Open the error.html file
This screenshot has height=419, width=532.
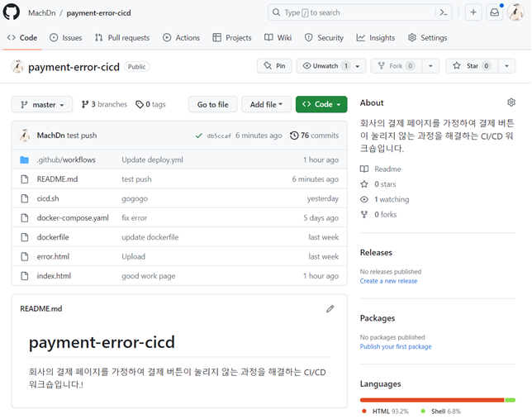click(x=53, y=256)
